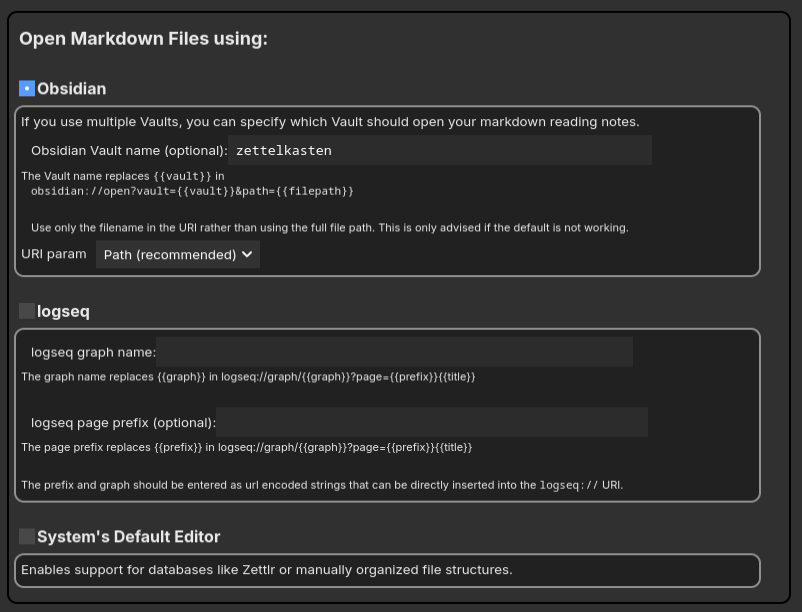Click into the logseq graph name field
This screenshot has width=802, height=612.
point(394,352)
